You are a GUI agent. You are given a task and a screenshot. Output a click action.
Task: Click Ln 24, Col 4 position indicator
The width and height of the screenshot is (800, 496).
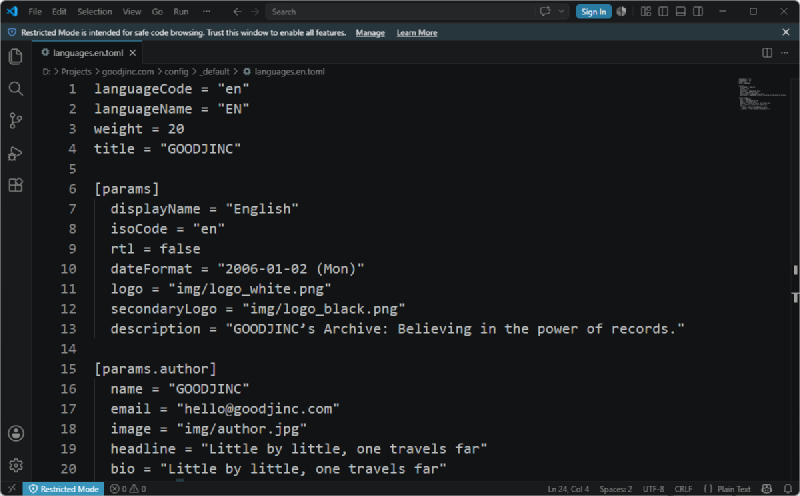pos(568,489)
